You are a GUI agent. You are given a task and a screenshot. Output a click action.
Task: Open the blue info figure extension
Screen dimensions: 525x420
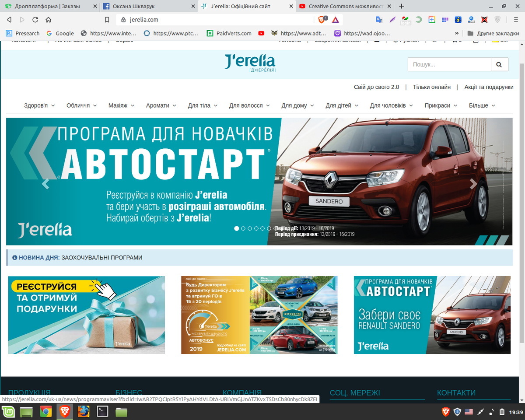pos(458,20)
